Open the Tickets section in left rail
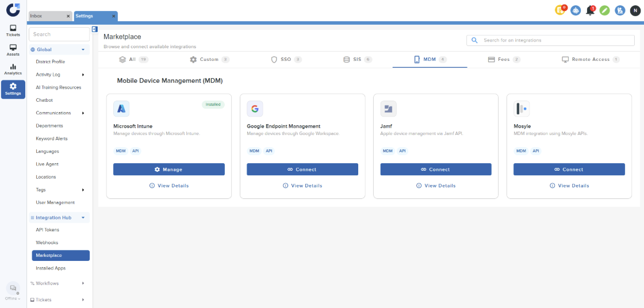644x308 pixels. 13,30
